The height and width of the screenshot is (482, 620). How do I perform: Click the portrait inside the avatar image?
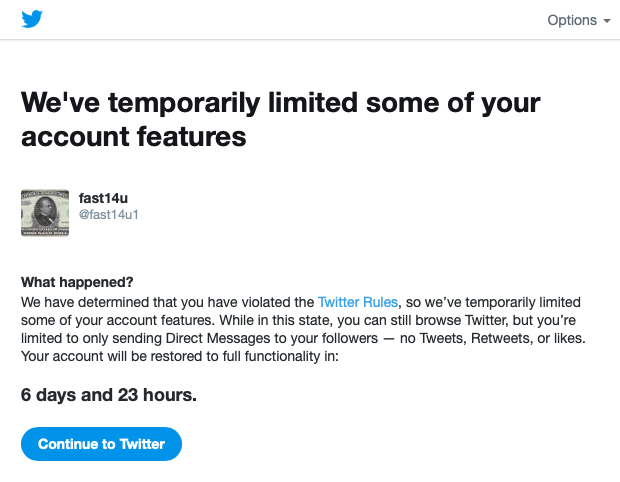(44, 212)
